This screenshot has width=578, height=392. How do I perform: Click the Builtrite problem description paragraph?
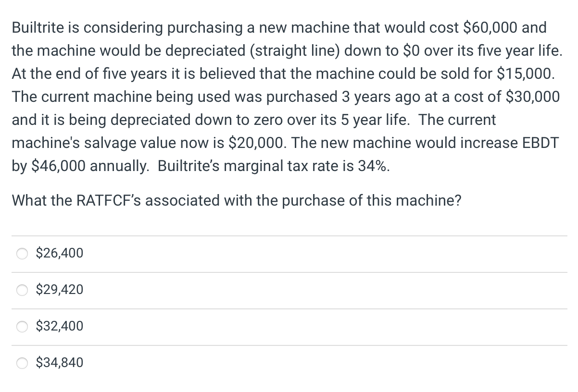tap(286, 96)
